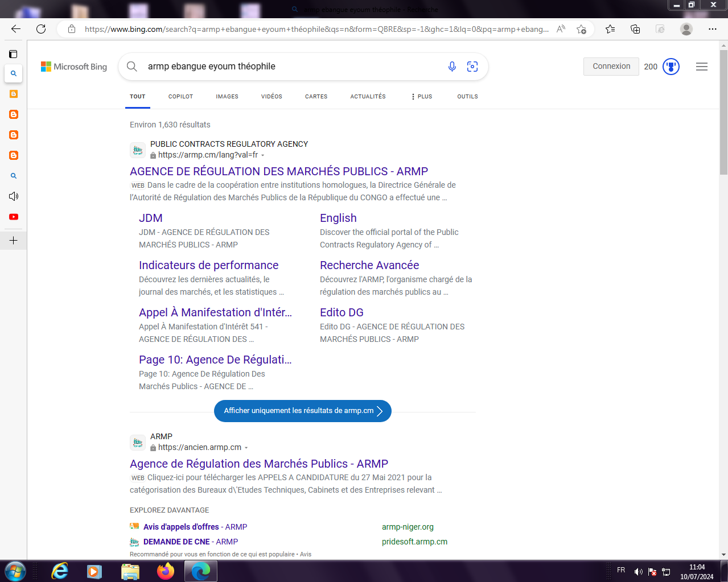Open the English sitelink
The height and width of the screenshot is (582, 728).
(x=338, y=218)
